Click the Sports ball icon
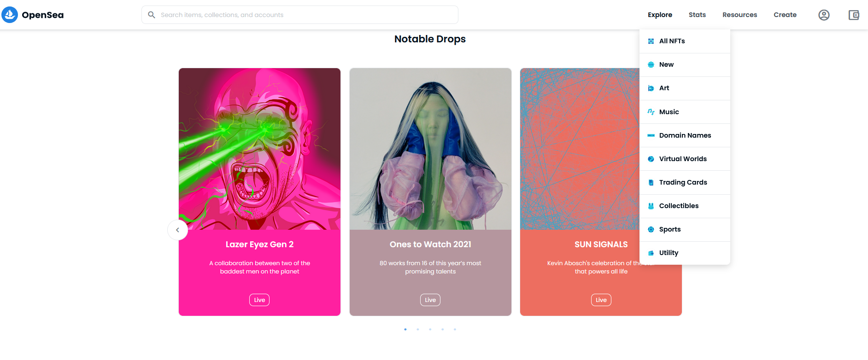 click(651, 229)
